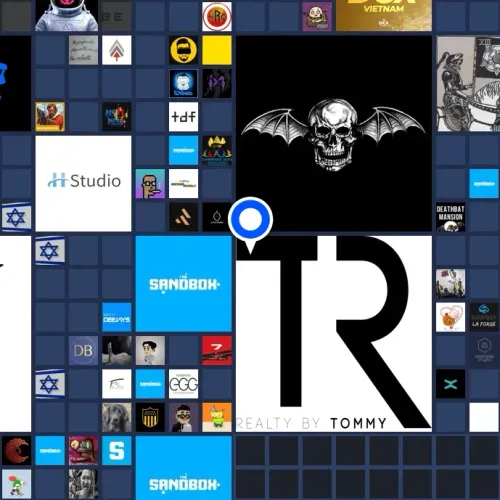This screenshot has height=500, width=500.
Task: Open the frog creature artwork tile
Action: pyautogui.click(x=83, y=451)
